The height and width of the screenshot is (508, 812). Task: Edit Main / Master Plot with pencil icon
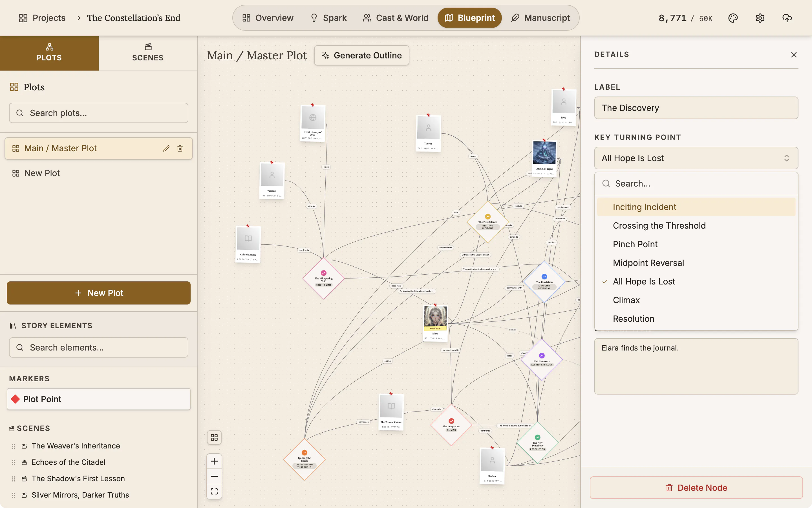tap(166, 148)
